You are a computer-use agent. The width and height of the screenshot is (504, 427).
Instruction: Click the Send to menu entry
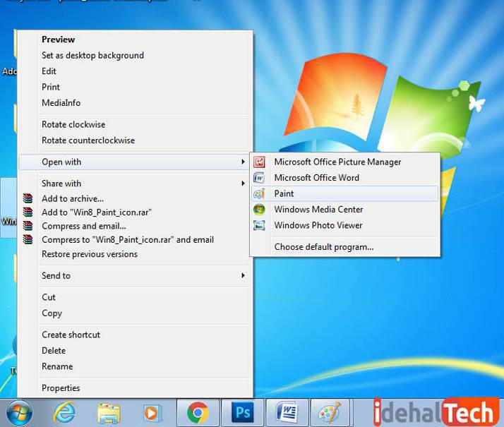[x=135, y=276]
